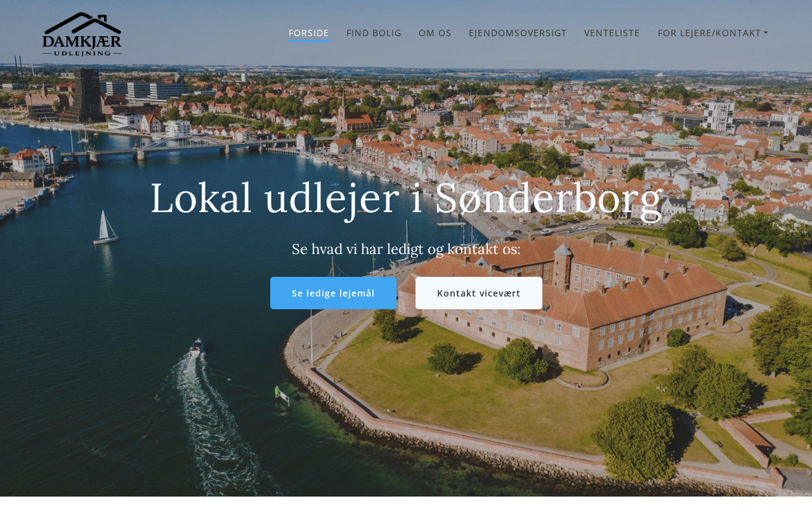The width and height of the screenshot is (812, 508).
Task: Click the dark high-rise tower building
Action: click(x=87, y=95)
